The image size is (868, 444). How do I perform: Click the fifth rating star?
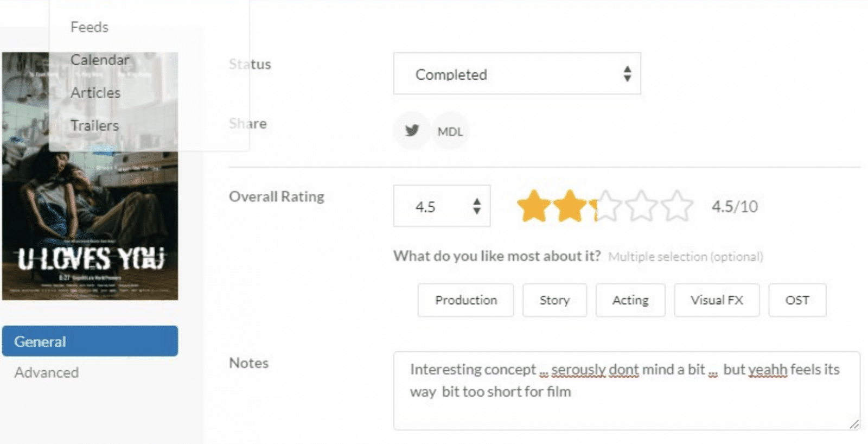677,206
